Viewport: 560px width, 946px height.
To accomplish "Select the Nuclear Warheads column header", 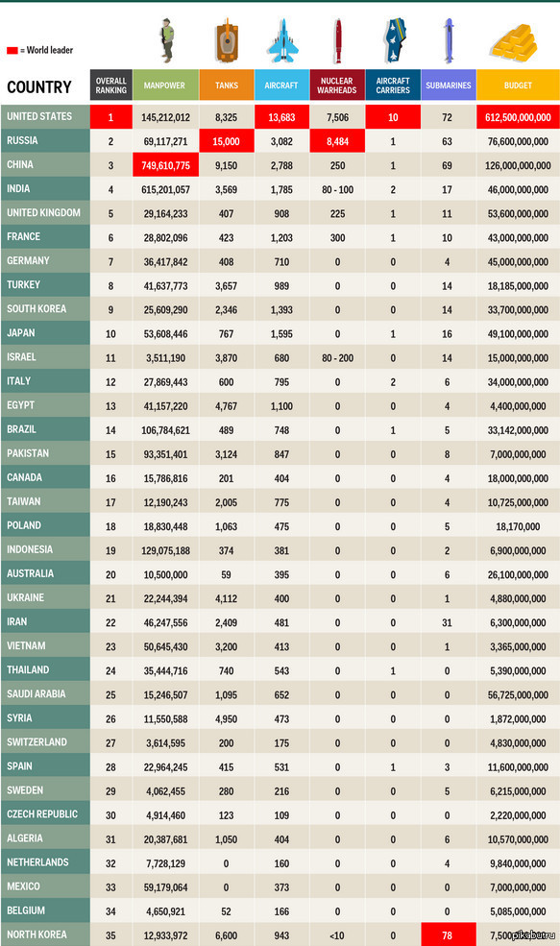I will (337, 85).
